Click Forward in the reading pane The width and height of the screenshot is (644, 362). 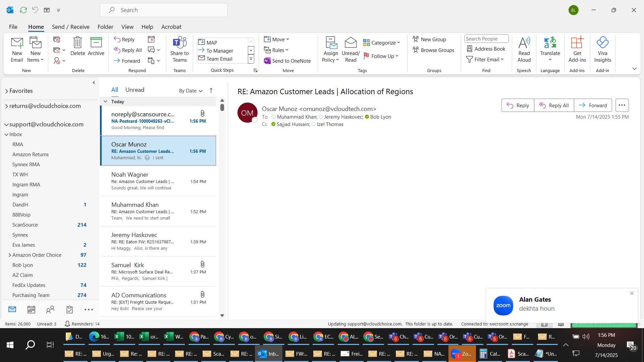pyautogui.click(x=593, y=105)
